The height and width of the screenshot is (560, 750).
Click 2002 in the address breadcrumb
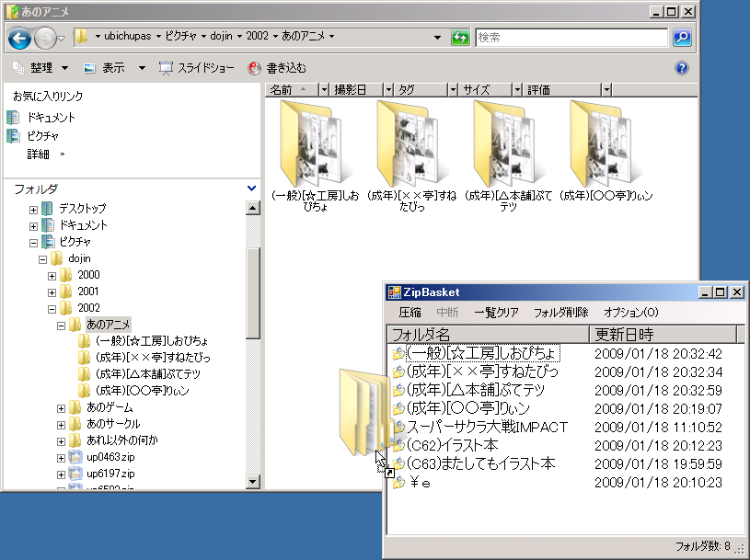(258, 36)
